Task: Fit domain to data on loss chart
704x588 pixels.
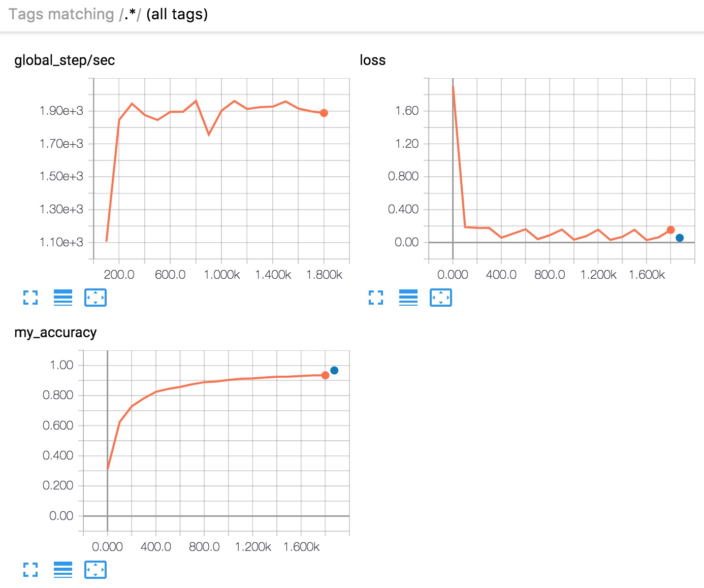Action: coord(441,298)
